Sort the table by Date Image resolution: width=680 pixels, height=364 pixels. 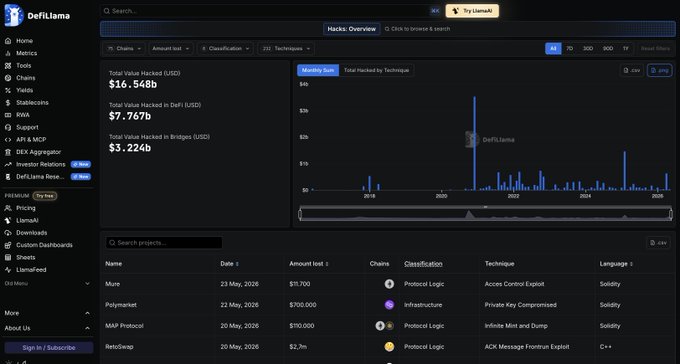[229, 264]
